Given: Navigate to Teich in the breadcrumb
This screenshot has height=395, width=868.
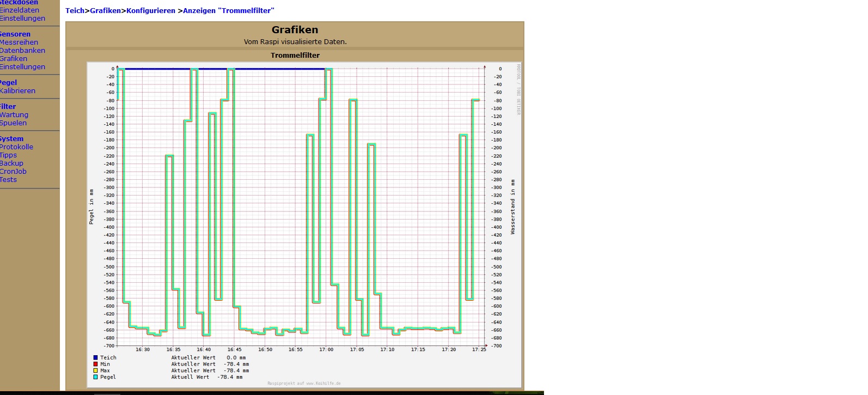Looking at the screenshot, I should pyautogui.click(x=75, y=11).
